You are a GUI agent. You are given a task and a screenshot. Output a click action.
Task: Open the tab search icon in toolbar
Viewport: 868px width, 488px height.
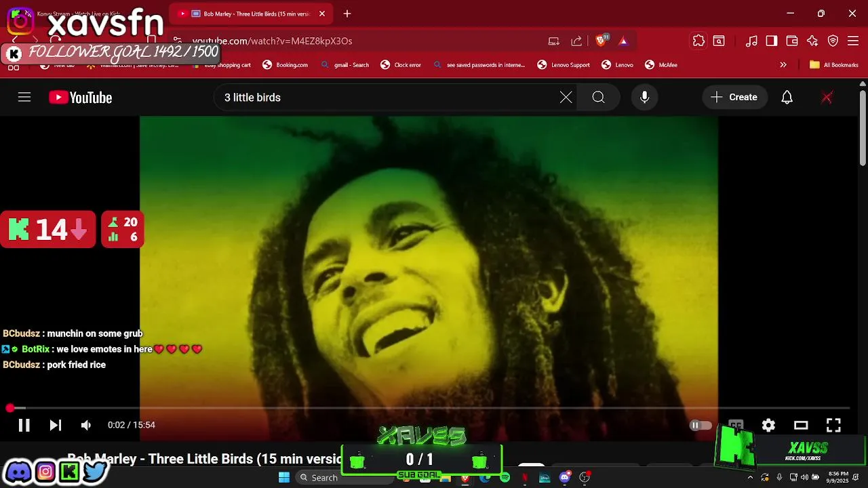[x=719, y=41]
